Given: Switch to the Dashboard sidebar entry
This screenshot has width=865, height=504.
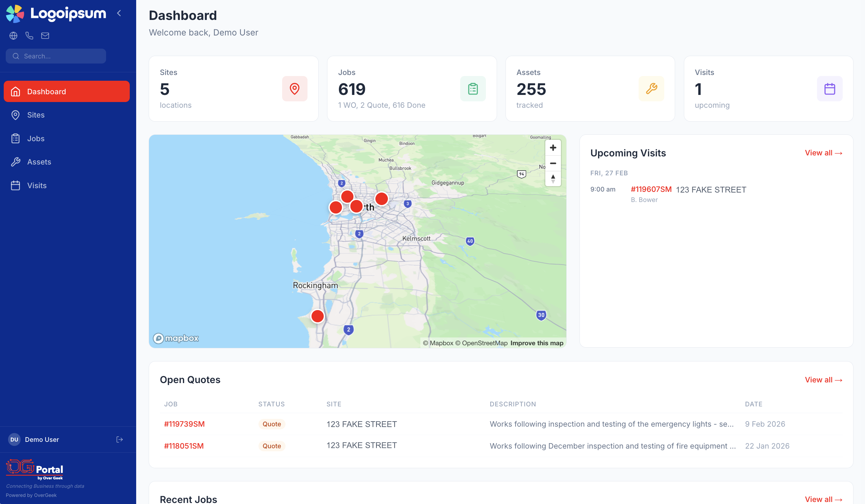Looking at the screenshot, I should (x=46, y=91).
